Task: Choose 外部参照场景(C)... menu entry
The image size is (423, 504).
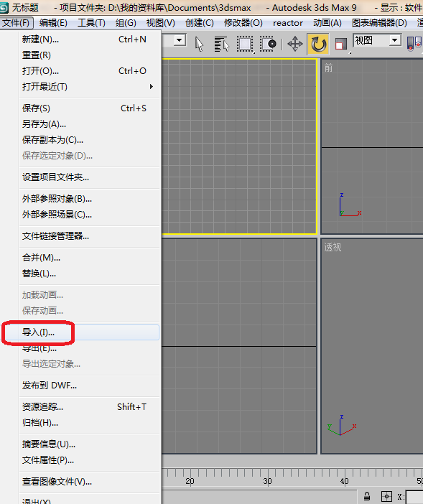Action: pyautogui.click(x=89, y=215)
